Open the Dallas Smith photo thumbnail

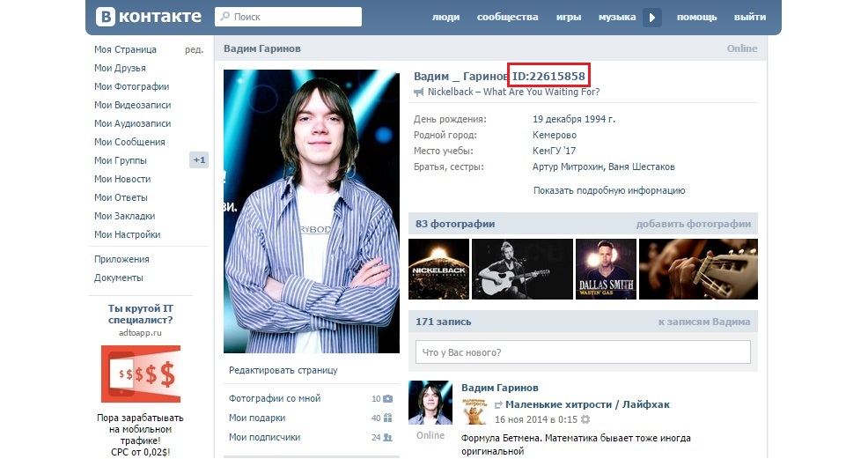(x=605, y=269)
